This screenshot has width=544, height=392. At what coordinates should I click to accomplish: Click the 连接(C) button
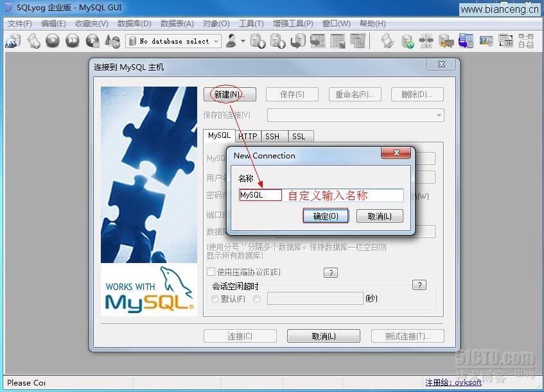click(x=240, y=336)
